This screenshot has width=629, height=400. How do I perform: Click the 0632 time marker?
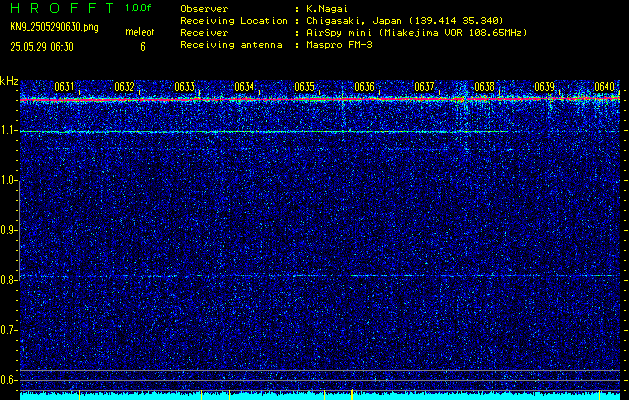point(124,87)
